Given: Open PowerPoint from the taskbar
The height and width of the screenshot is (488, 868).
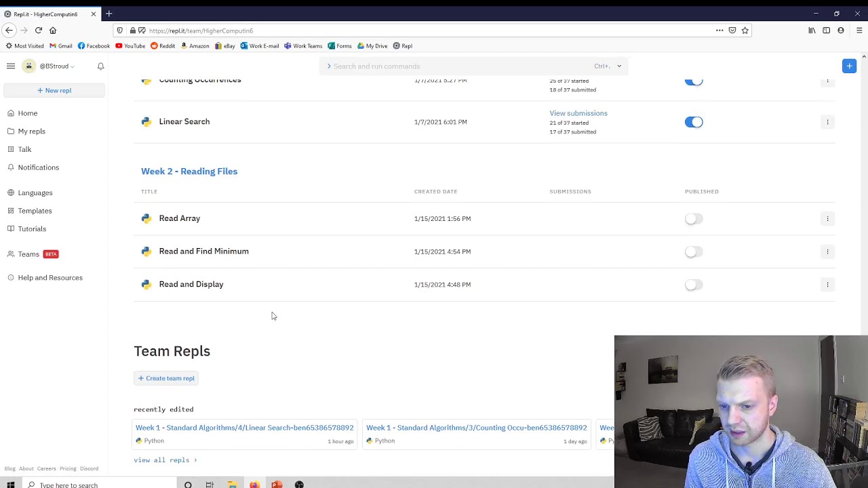Looking at the screenshot, I should point(277,485).
